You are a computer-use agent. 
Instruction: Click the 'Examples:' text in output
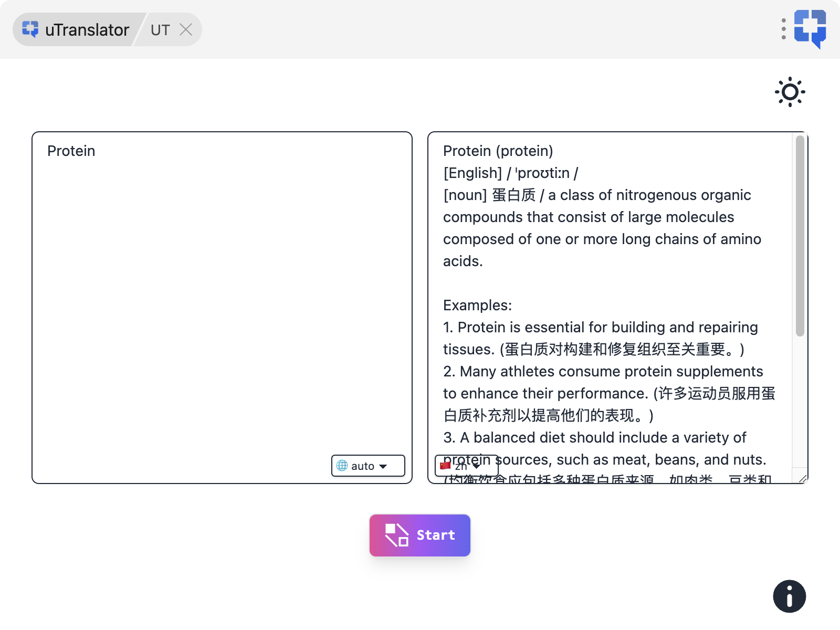tap(477, 305)
